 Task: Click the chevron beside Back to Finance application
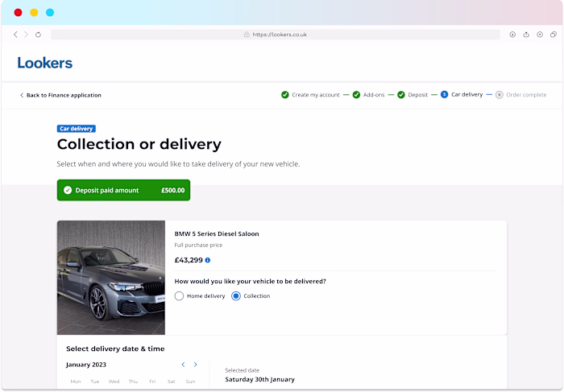[x=22, y=95]
